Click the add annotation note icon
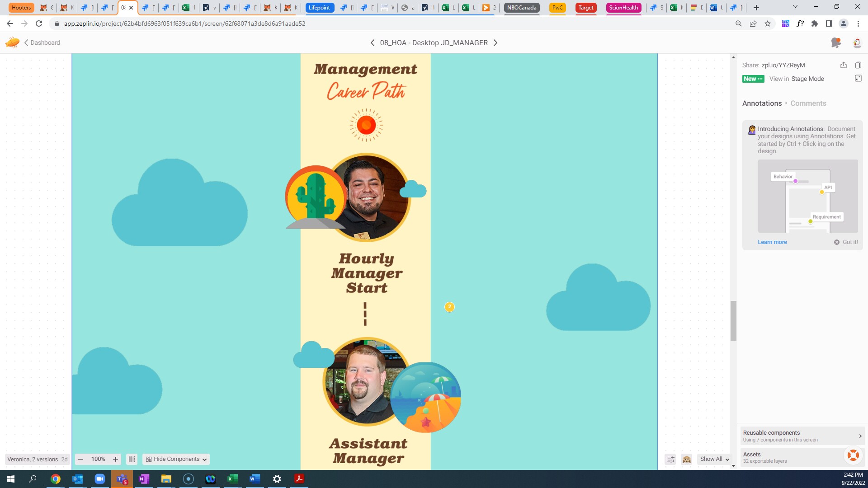The height and width of the screenshot is (488, 868). click(670, 459)
